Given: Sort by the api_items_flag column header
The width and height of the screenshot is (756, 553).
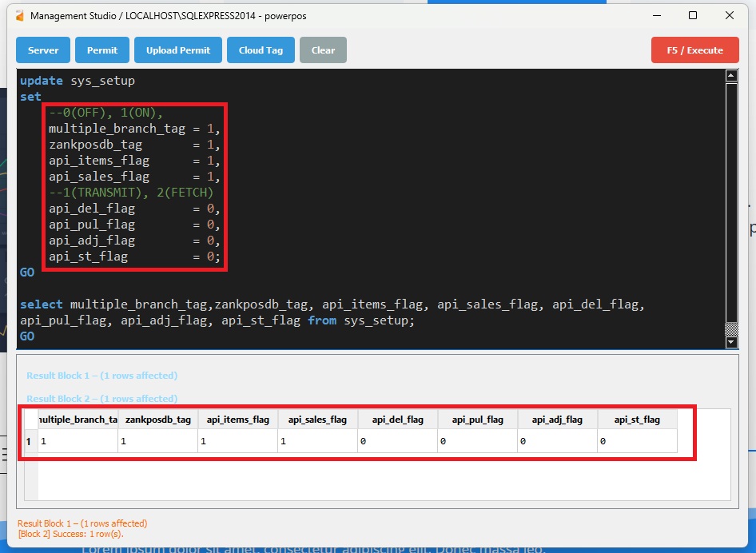Looking at the screenshot, I should coord(237,420).
